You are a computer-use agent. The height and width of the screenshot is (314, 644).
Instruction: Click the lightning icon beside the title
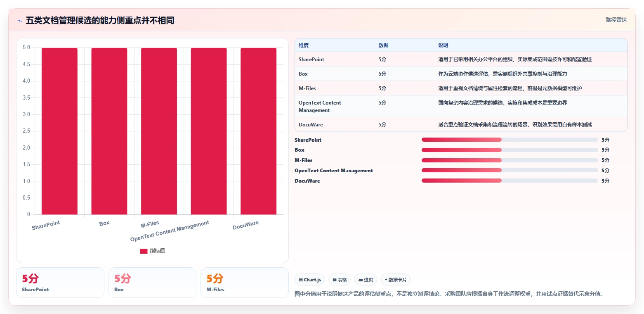(19, 20)
